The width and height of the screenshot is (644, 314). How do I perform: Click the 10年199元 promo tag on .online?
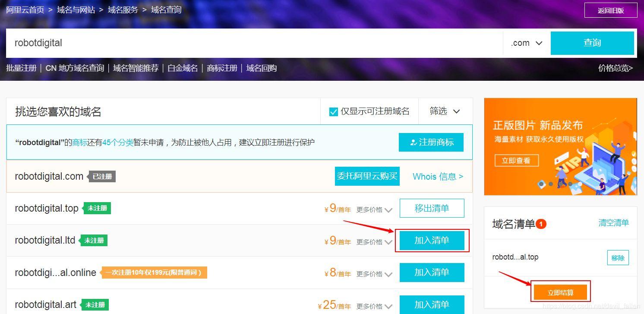[x=154, y=273]
